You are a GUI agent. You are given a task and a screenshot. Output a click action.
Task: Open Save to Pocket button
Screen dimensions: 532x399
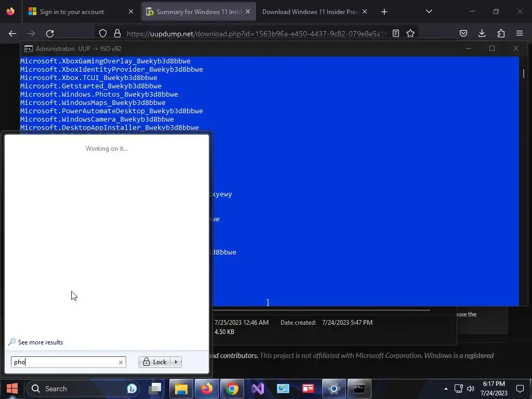click(x=463, y=33)
